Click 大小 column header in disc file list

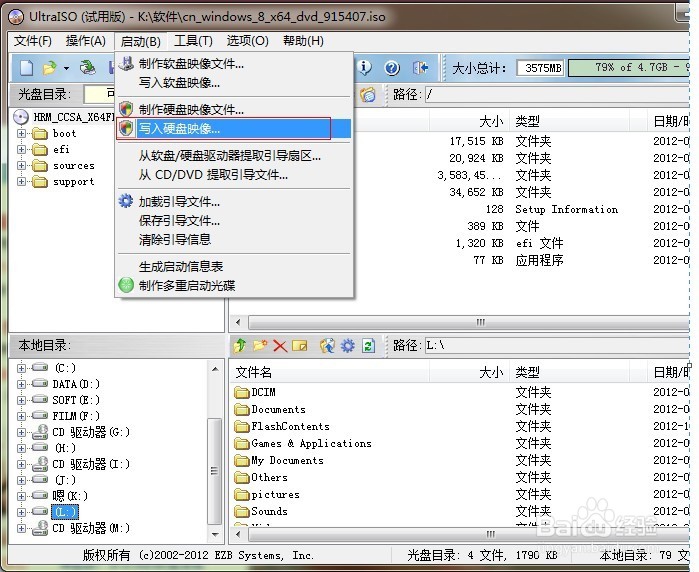[469, 121]
